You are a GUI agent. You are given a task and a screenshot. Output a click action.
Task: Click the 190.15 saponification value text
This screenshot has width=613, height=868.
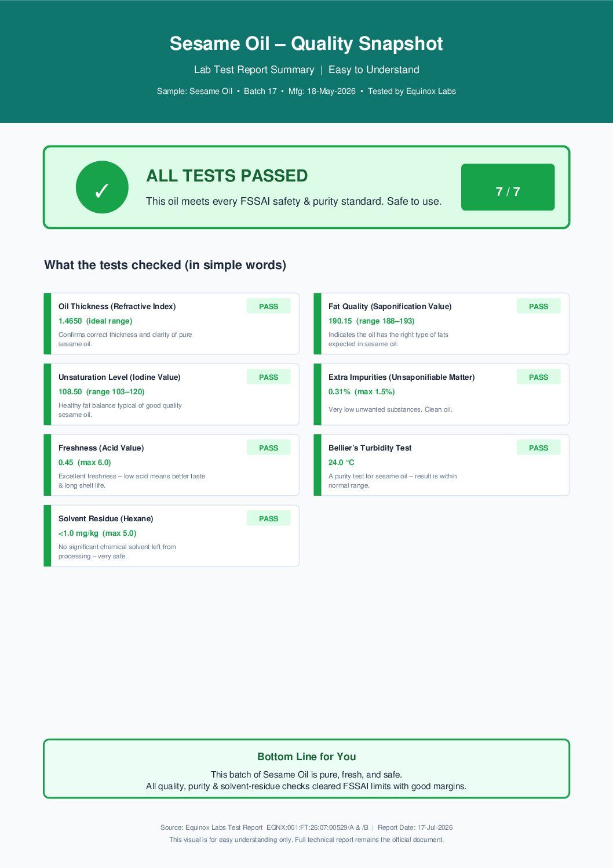(x=340, y=321)
